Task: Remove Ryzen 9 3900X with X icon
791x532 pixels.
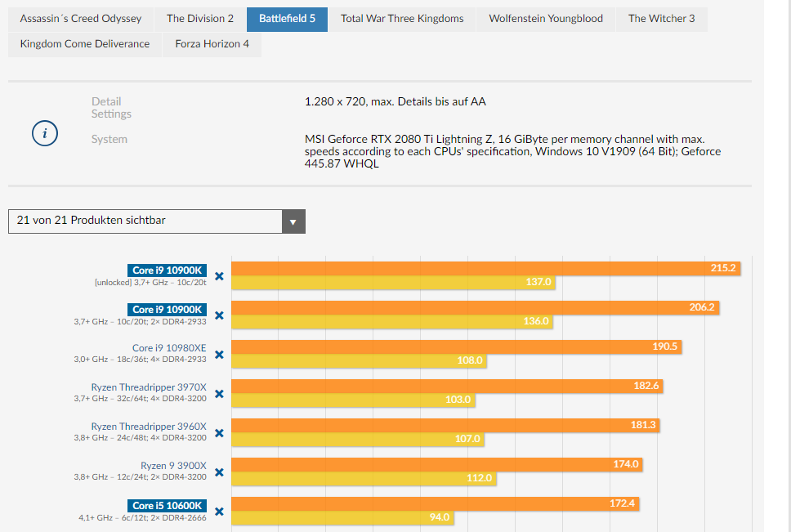Action: click(220, 472)
